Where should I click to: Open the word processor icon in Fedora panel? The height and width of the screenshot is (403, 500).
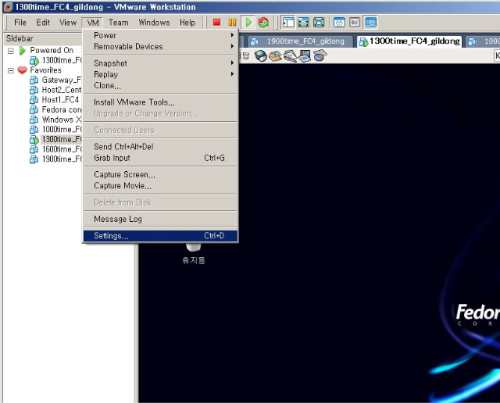coord(290,56)
